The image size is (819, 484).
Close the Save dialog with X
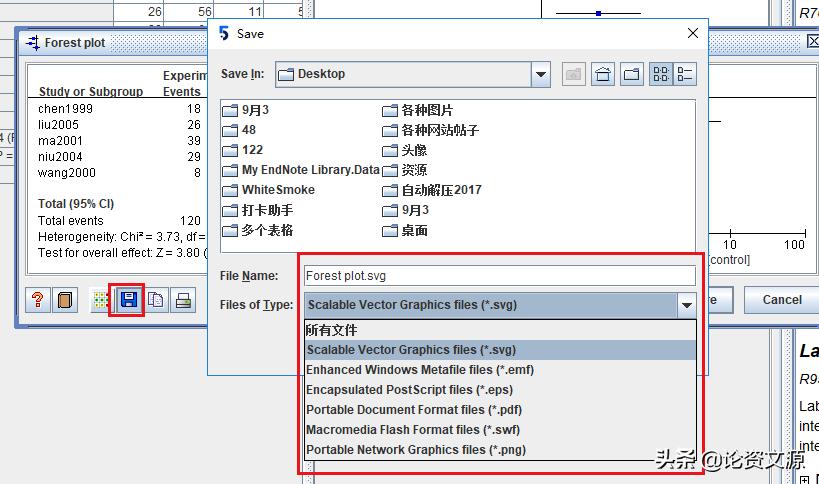[x=693, y=33]
